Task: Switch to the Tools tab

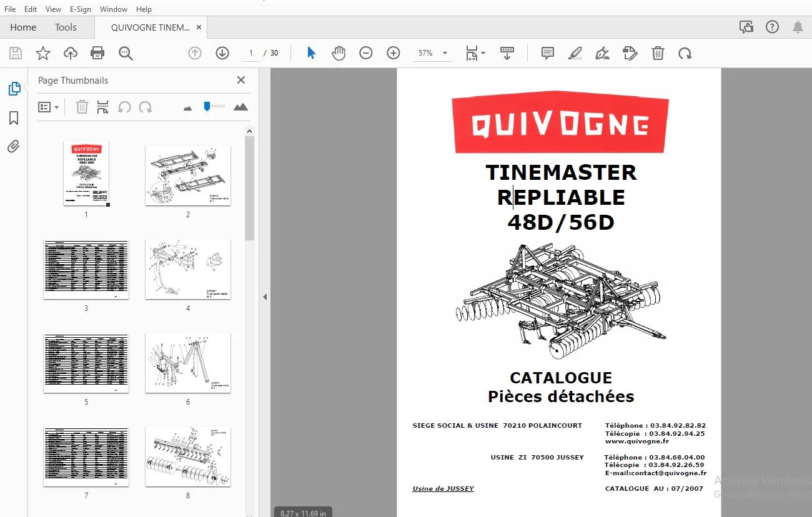Action: point(66,27)
